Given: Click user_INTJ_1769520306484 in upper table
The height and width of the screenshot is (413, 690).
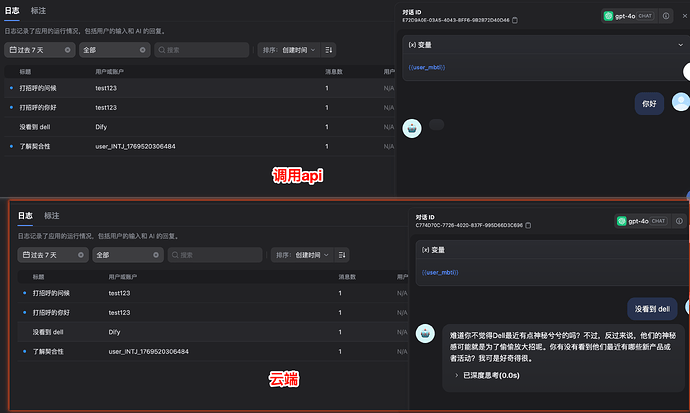Looking at the screenshot, I should pyautogui.click(x=135, y=146).
